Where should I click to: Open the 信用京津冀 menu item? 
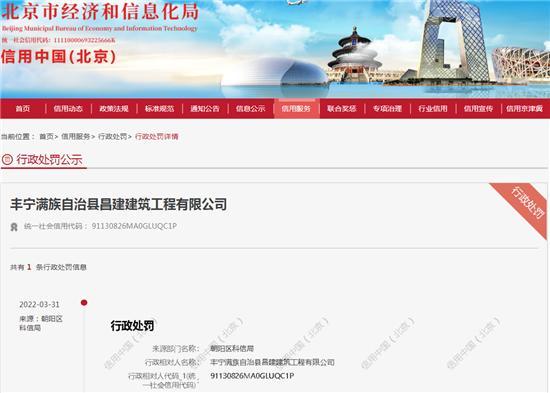(x=524, y=109)
